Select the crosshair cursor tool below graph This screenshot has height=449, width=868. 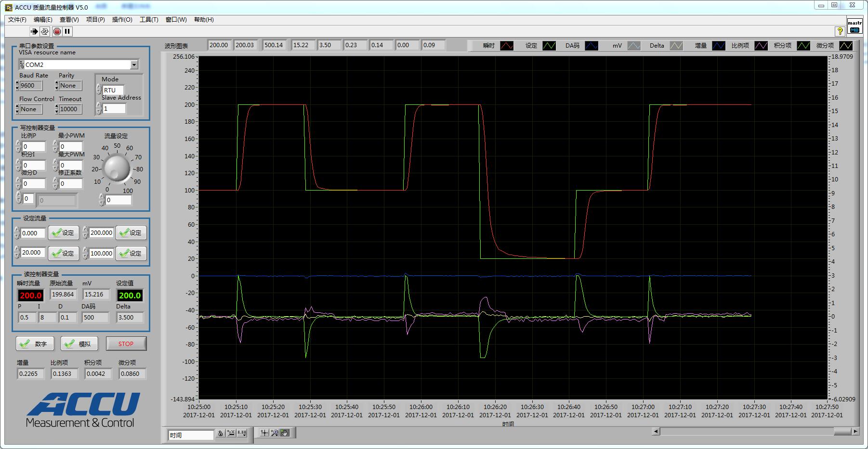(264, 433)
